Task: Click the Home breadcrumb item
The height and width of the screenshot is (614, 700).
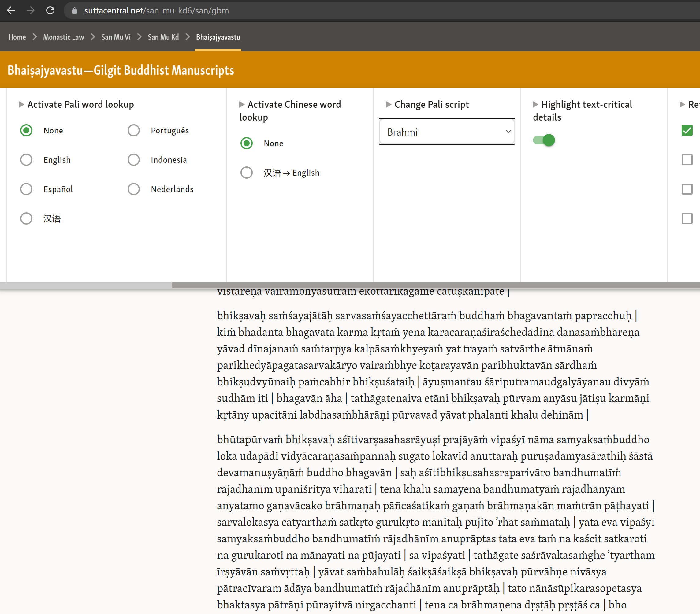Action: click(x=17, y=37)
